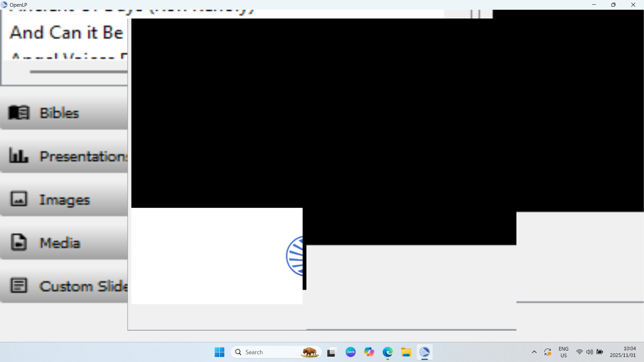Show hidden system tray icons chevron
The image size is (644, 362).
coord(534,352)
